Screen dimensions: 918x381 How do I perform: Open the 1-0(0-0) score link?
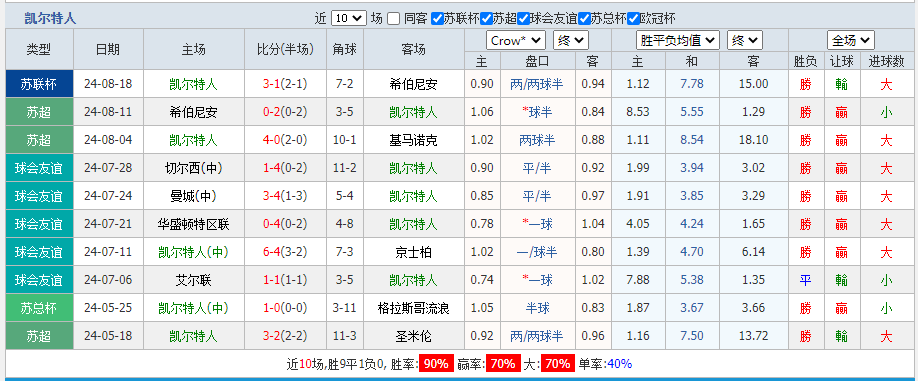pos(285,308)
